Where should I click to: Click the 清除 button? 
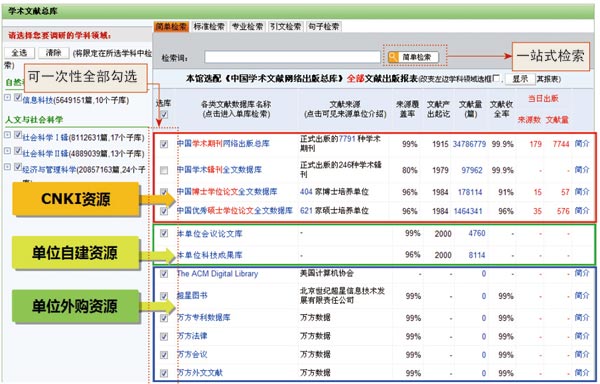(x=54, y=53)
